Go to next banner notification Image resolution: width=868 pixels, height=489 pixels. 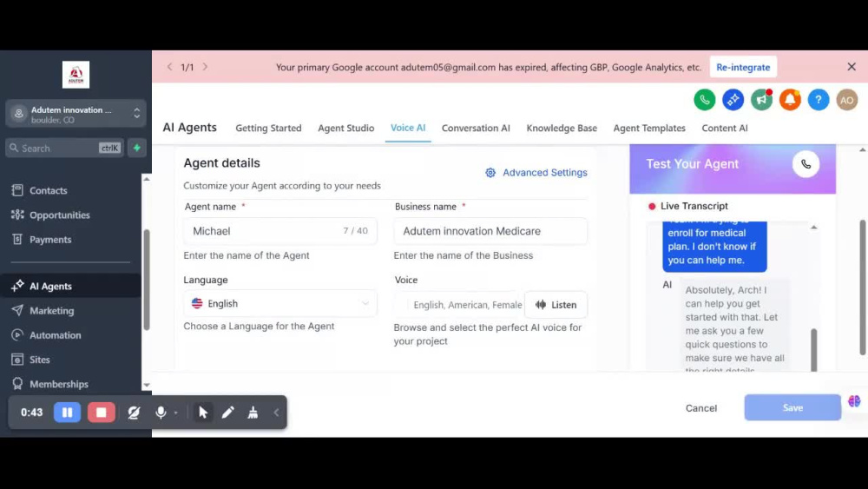point(205,67)
